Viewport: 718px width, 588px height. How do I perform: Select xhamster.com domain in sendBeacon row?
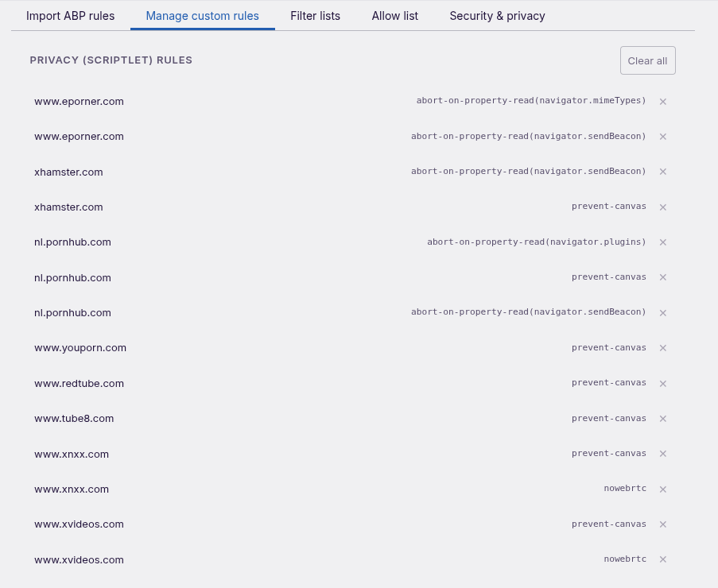pyautogui.click(x=68, y=172)
